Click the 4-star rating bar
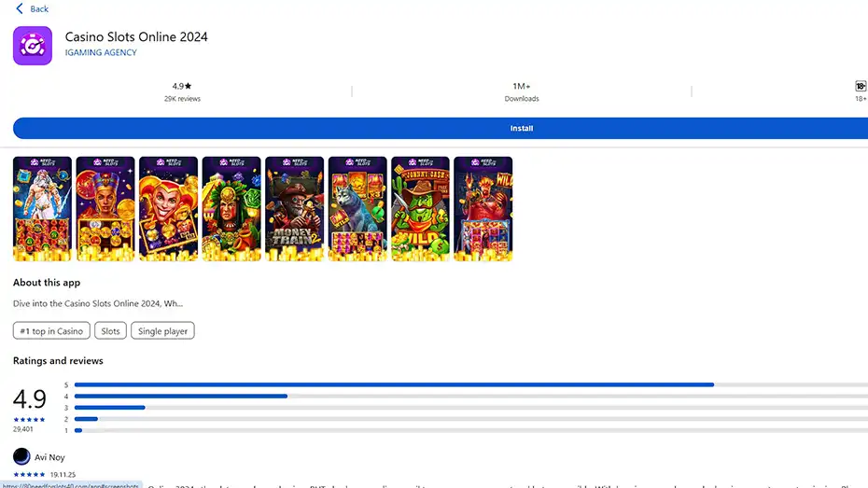 pyautogui.click(x=467, y=397)
